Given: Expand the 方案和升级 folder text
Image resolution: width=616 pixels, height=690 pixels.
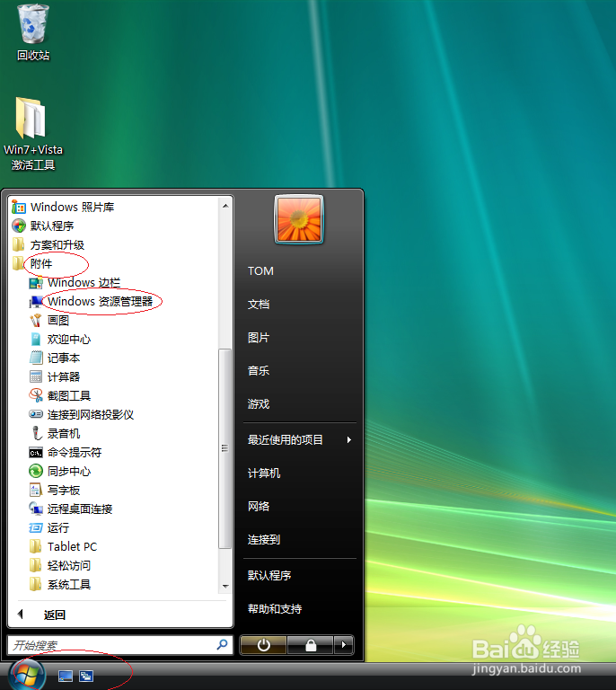Looking at the screenshot, I should click(57, 244).
